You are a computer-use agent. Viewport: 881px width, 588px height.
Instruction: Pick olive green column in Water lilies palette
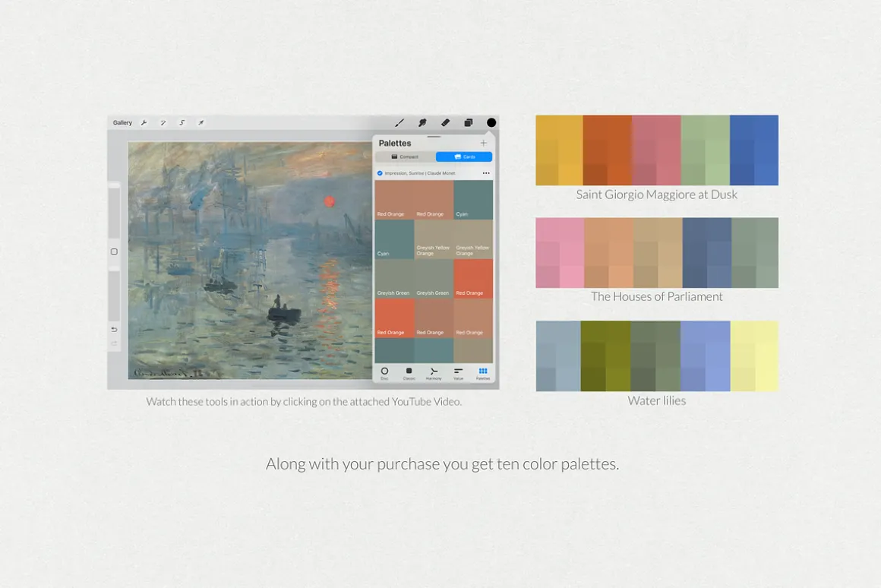click(606, 356)
